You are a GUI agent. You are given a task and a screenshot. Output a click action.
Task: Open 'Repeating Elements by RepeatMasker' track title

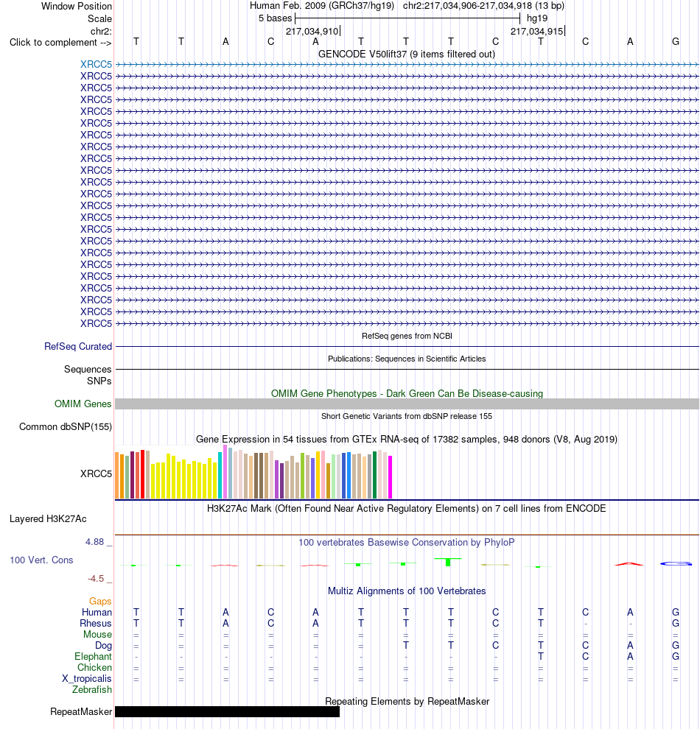click(x=407, y=701)
